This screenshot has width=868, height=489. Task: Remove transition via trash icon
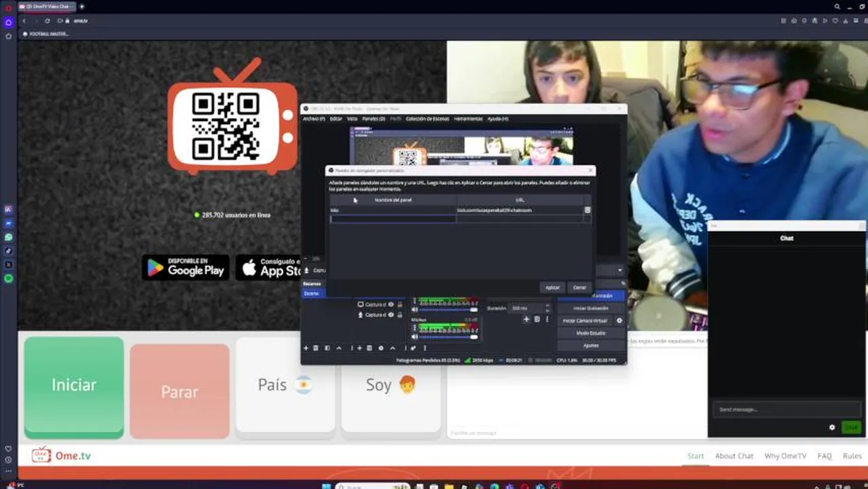[x=537, y=319]
